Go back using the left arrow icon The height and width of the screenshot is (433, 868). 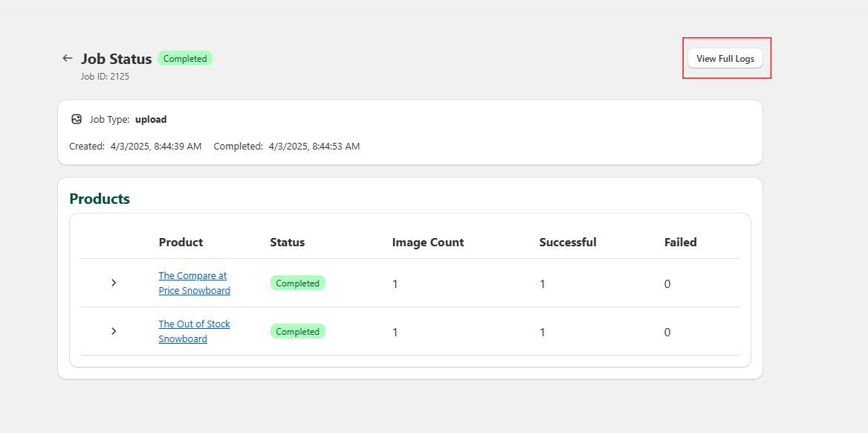68,58
